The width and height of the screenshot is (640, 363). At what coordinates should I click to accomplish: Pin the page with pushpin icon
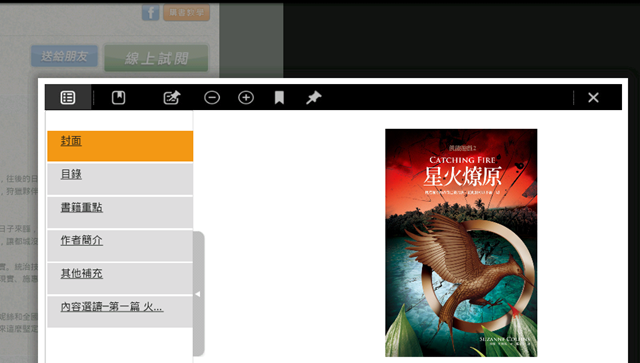[x=313, y=98]
